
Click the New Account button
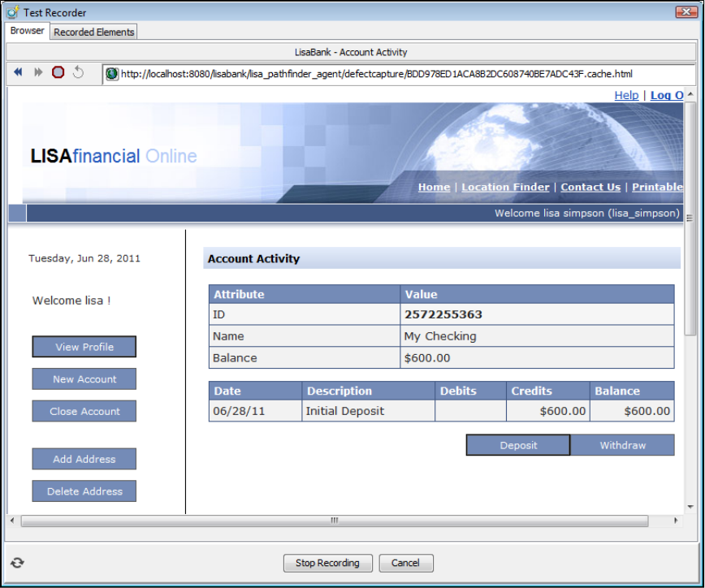84,379
